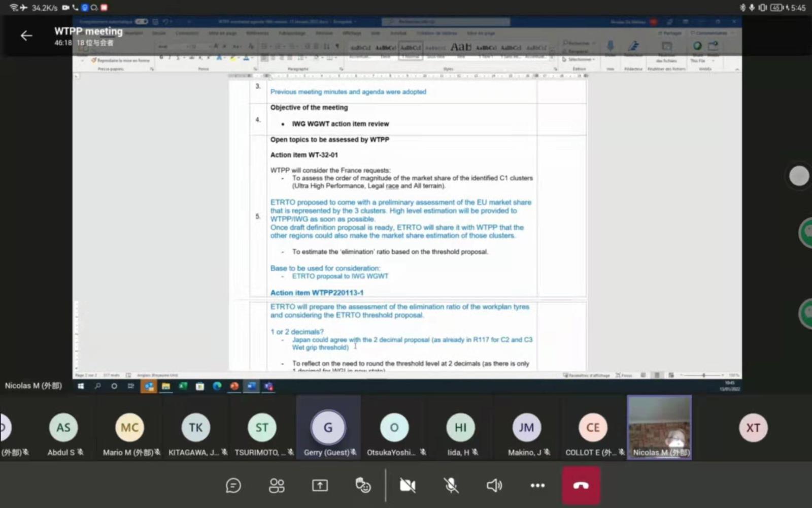
Task: Hang up the call
Action: pos(581,486)
